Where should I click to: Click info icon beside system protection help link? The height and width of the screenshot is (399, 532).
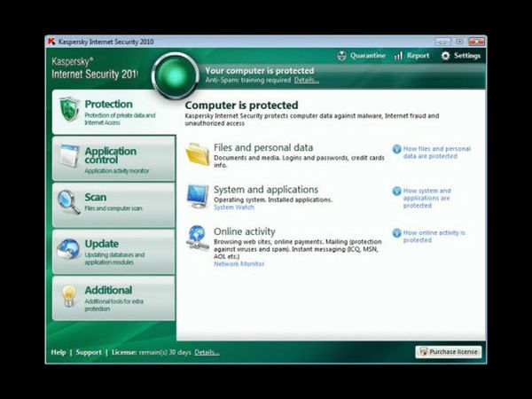[x=396, y=191]
